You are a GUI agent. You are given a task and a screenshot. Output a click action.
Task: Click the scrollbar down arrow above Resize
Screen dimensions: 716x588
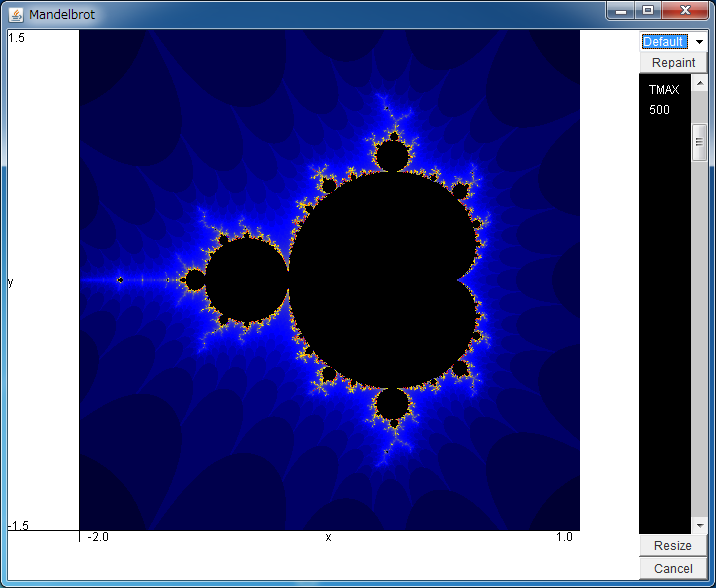pos(699,525)
